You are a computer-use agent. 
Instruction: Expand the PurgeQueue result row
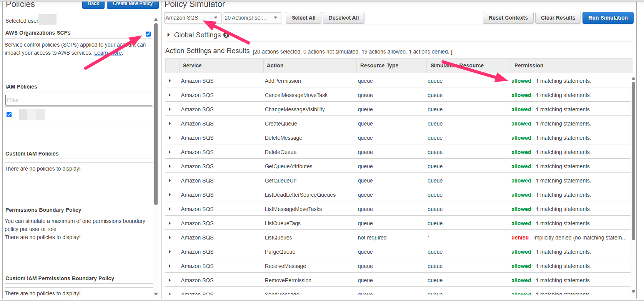tap(170, 252)
